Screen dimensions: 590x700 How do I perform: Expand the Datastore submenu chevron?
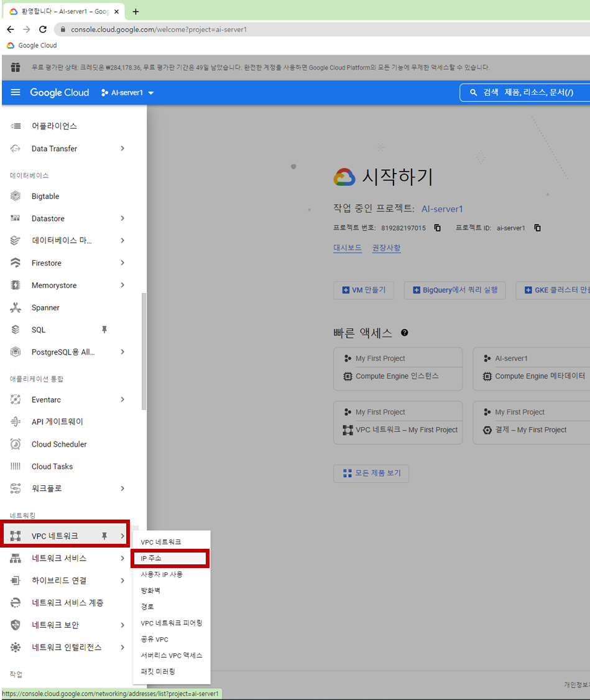pos(122,218)
